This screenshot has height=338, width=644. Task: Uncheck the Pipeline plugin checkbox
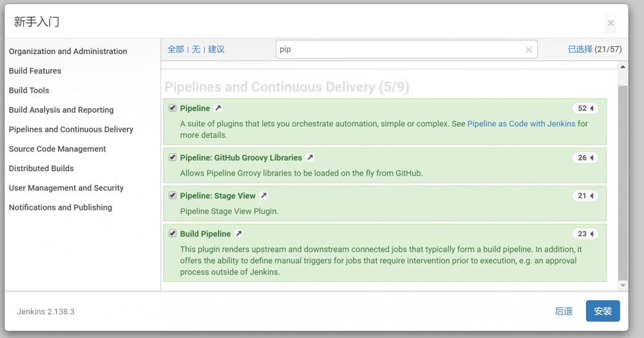173,108
